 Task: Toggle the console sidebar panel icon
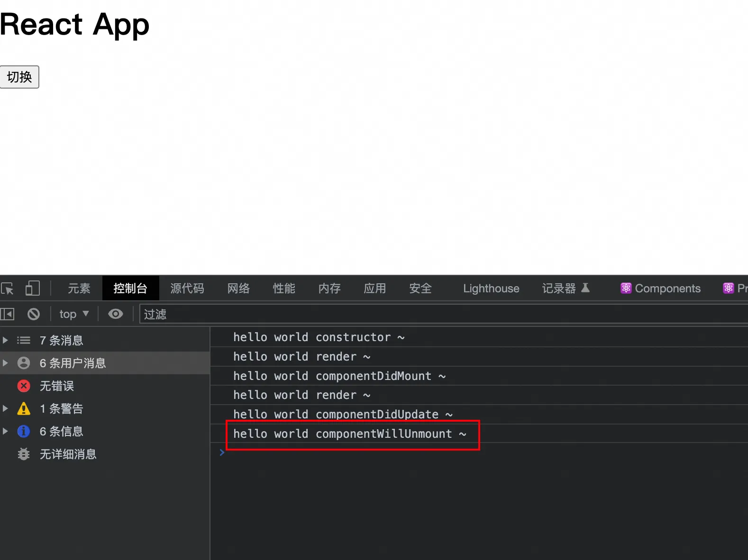pos(8,314)
